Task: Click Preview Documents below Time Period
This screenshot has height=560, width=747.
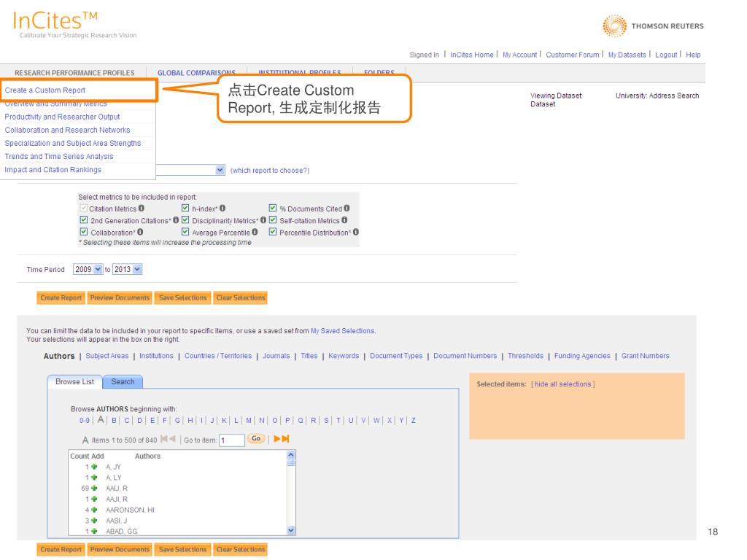Action: point(120,297)
